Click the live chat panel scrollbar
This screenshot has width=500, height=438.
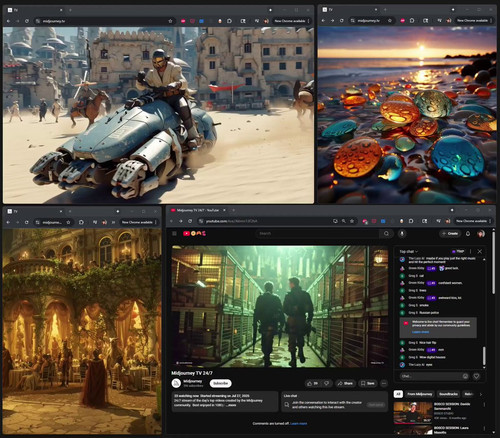(x=484, y=356)
